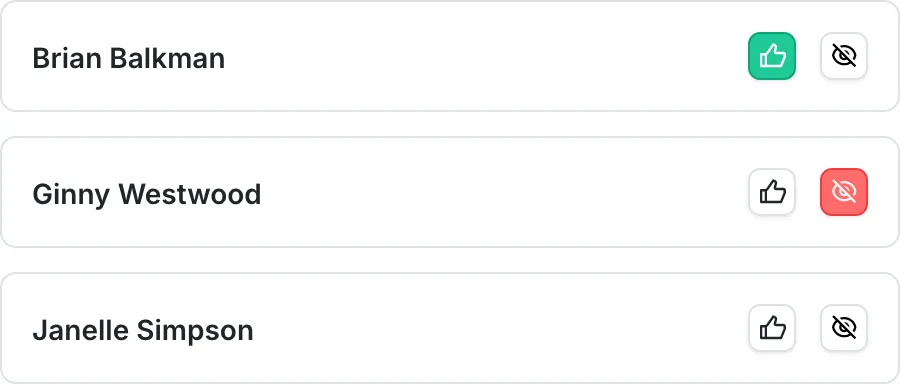Select the Brian Balkman name text
Viewport: 900px width, 384px height.
tap(129, 58)
